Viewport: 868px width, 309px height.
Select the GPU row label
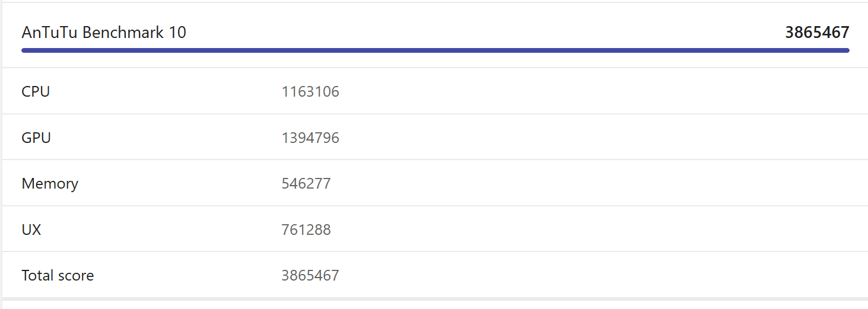(36, 138)
